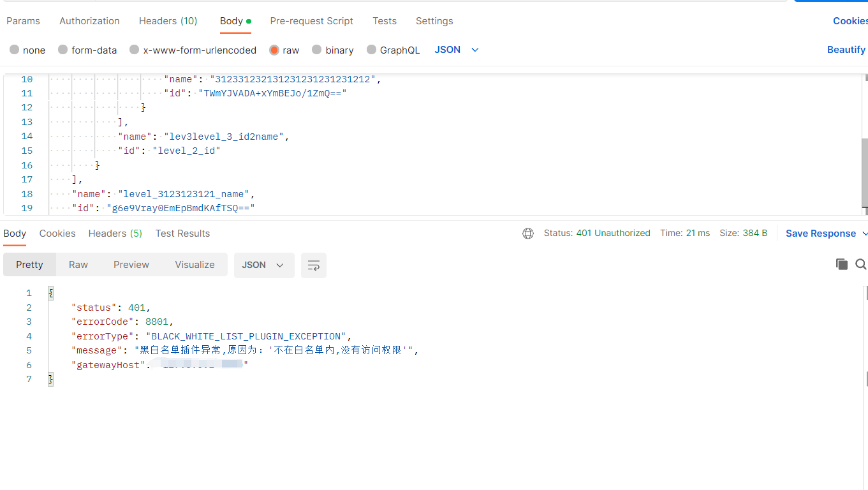Click the Beautify link
868x490 pixels.
pos(846,50)
